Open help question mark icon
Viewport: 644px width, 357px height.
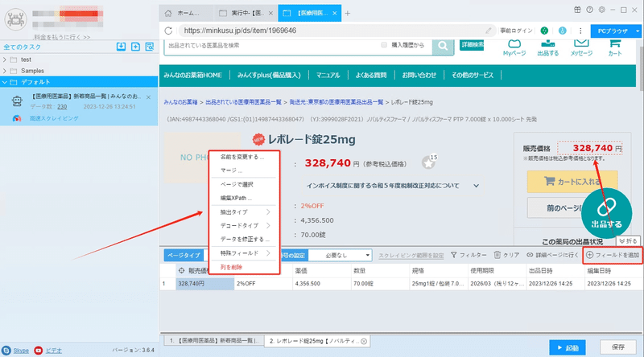pos(590,10)
